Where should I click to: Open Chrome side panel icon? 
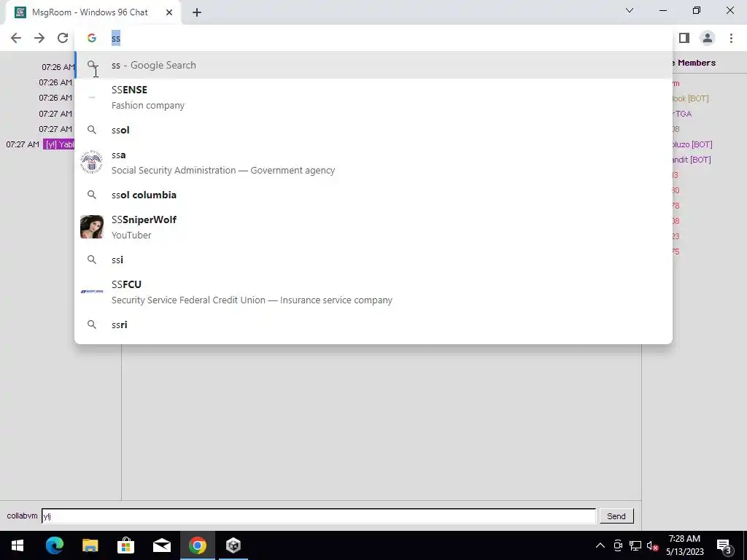pos(684,38)
